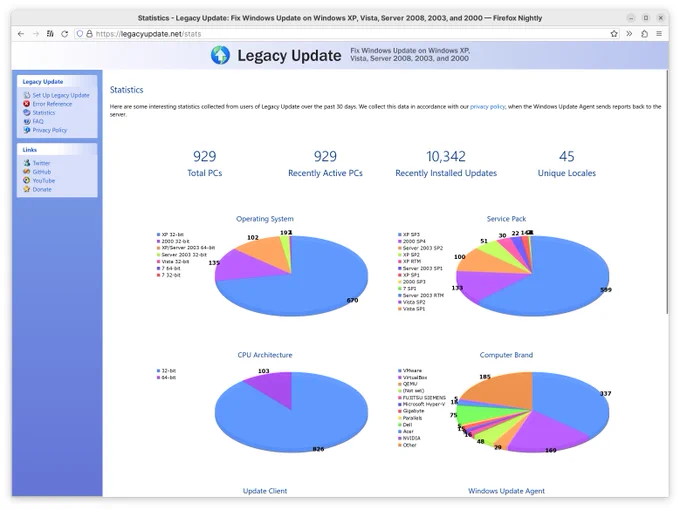Click the Server 2003 SP2 legend label
Screen dimensions: 680x510
pos(423,248)
